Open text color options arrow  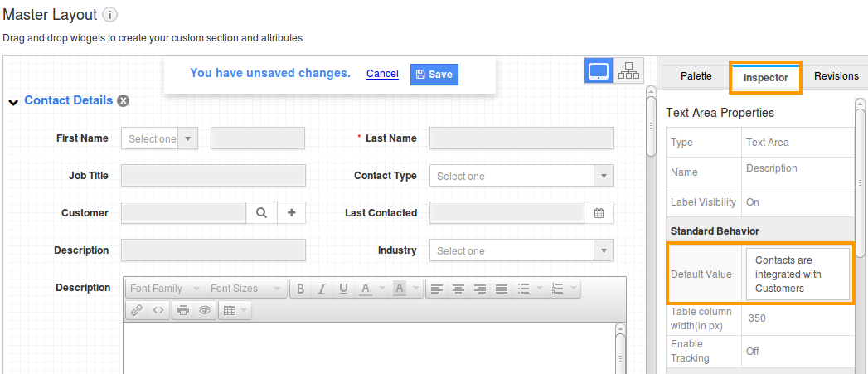[x=383, y=289]
